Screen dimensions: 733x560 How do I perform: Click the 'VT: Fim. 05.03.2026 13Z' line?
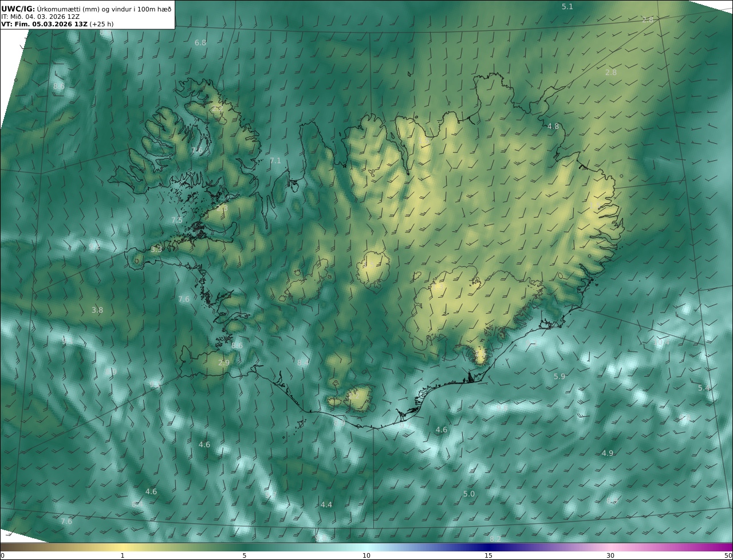[44, 24]
